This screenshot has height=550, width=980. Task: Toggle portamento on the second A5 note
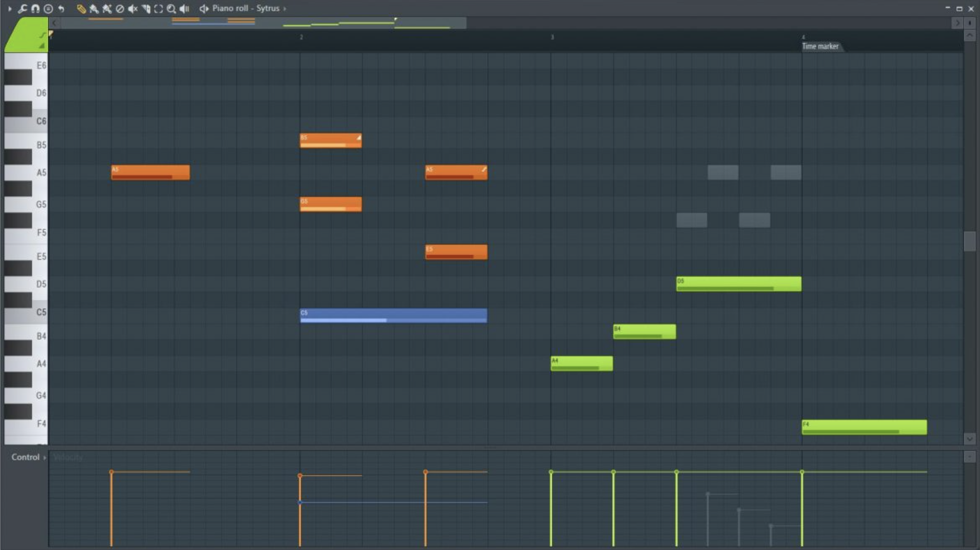(x=484, y=169)
